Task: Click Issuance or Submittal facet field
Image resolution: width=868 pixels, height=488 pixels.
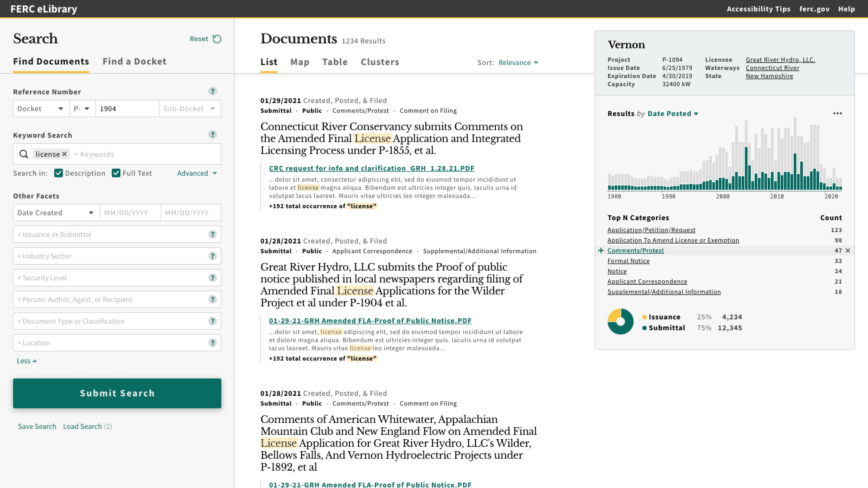Action: pos(117,235)
